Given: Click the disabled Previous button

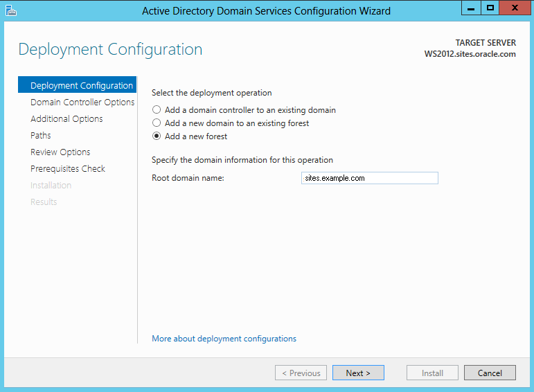Looking at the screenshot, I should tap(301, 373).
